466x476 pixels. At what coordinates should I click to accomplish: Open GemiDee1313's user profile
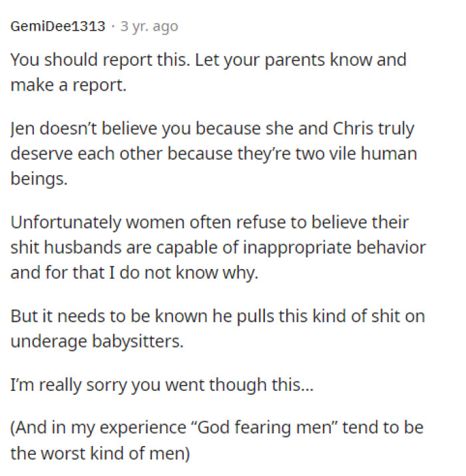coord(58,27)
